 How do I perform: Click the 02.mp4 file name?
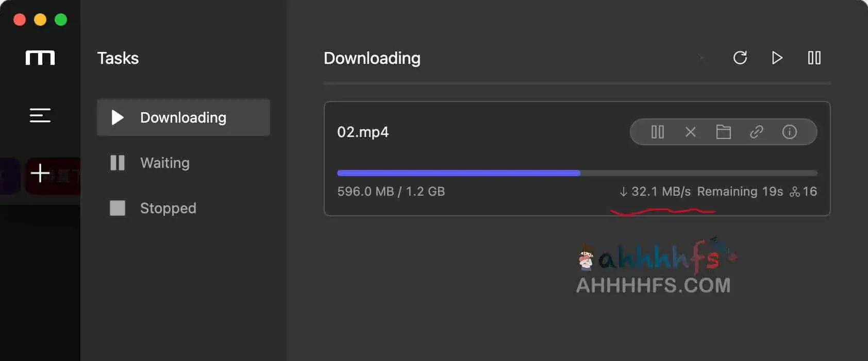pyautogui.click(x=363, y=132)
